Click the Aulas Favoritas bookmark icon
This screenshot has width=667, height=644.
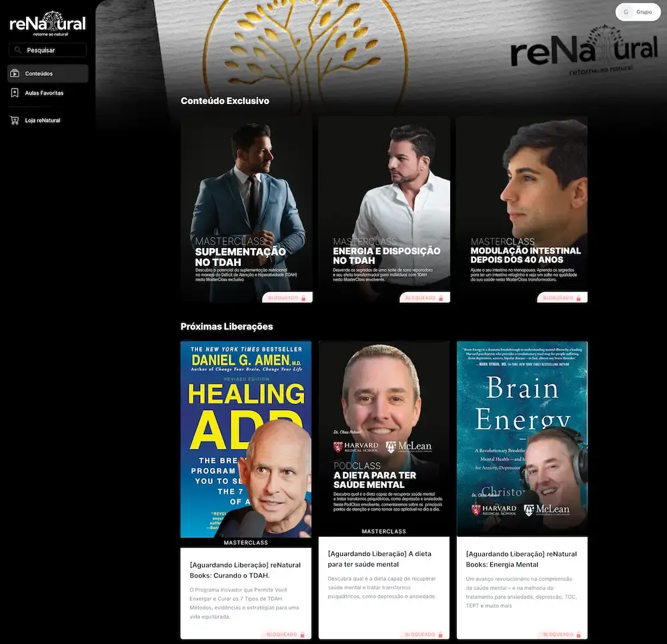click(15, 93)
